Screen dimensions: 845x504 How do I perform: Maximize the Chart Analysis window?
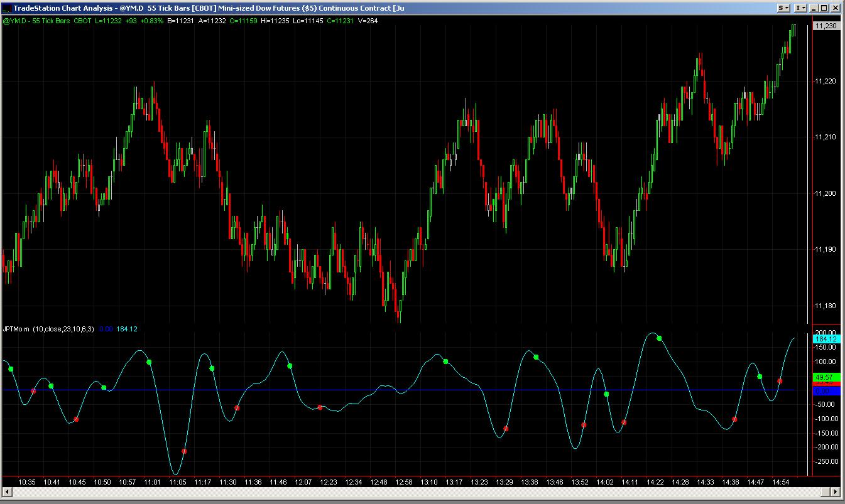point(825,8)
